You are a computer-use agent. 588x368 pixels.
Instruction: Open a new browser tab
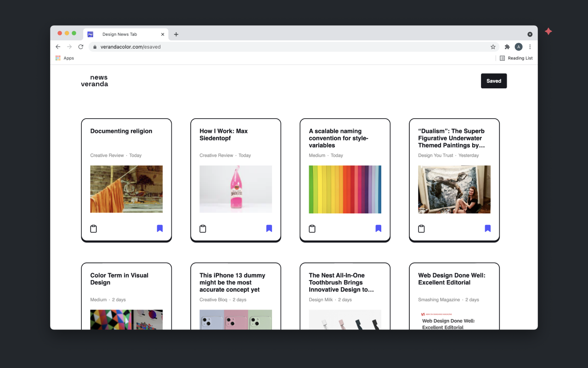[x=176, y=34]
